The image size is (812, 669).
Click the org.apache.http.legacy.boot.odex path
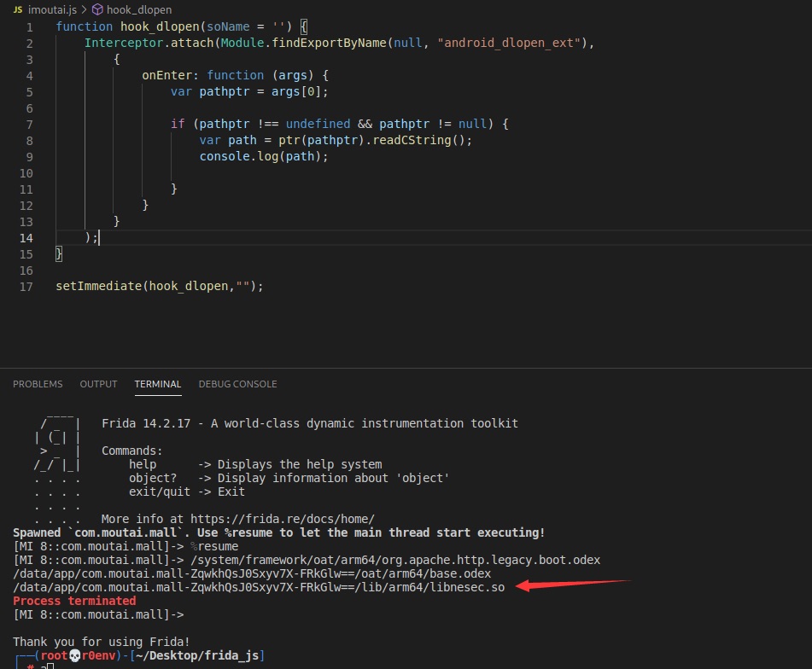pos(395,560)
